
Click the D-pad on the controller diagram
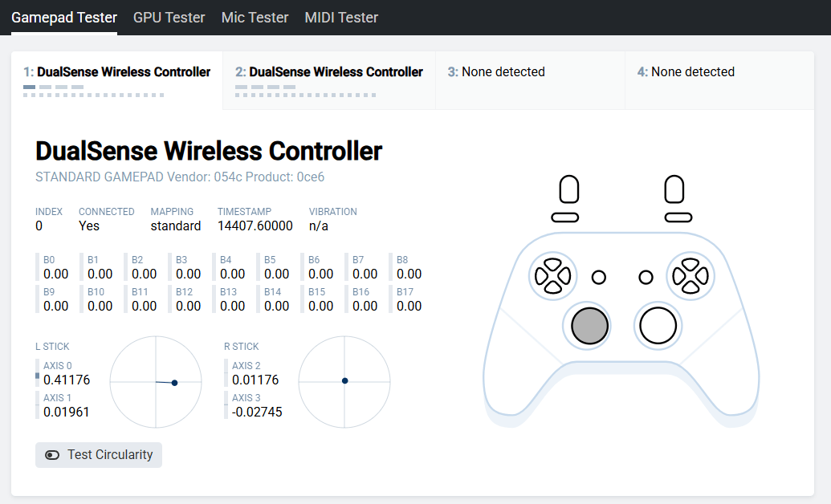click(552, 276)
